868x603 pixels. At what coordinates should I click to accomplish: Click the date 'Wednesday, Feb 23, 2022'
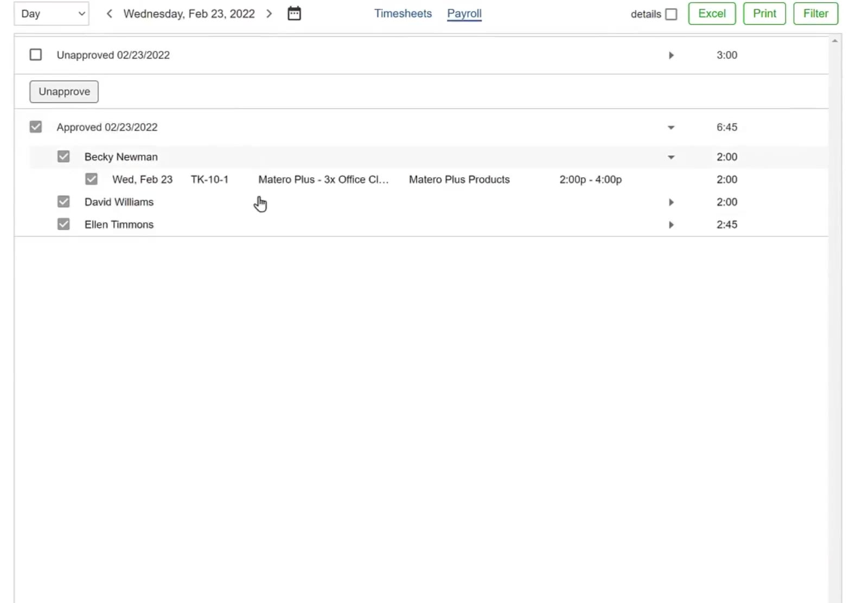click(x=189, y=14)
